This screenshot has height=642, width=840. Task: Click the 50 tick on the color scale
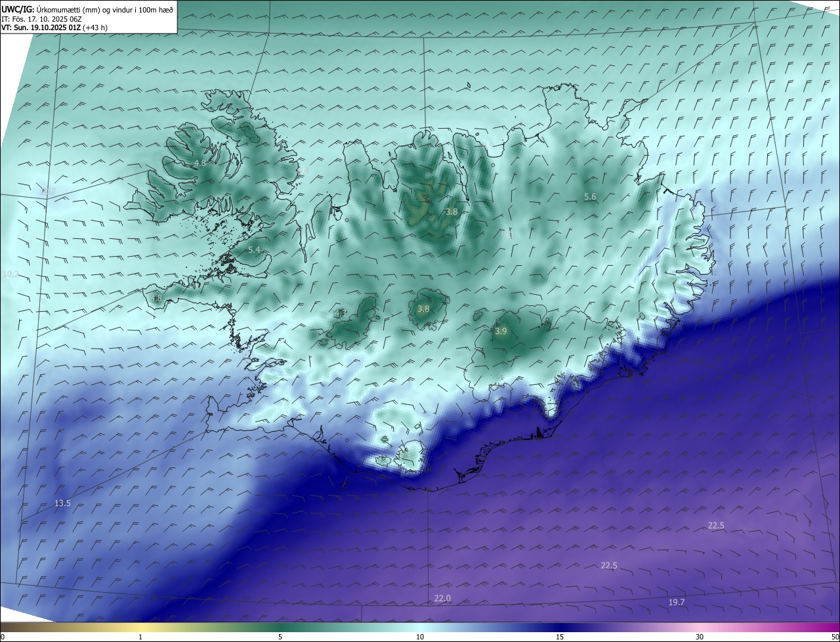point(834,637)
